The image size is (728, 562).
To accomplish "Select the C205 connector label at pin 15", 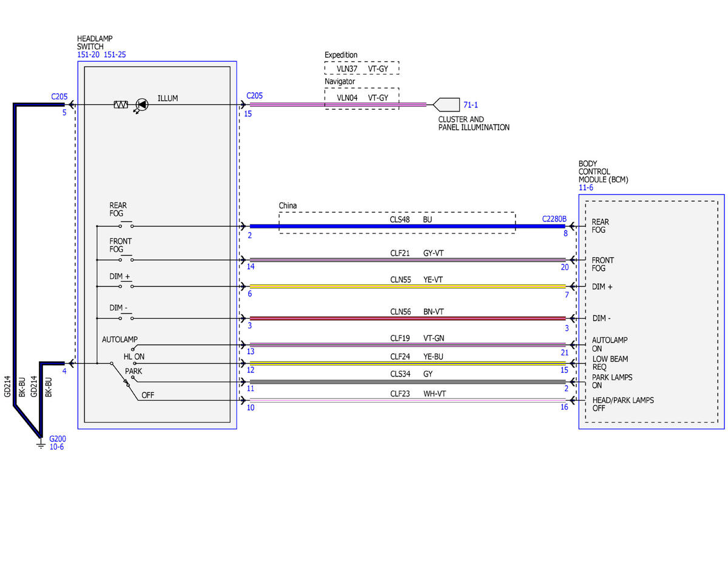I will 255,96.
